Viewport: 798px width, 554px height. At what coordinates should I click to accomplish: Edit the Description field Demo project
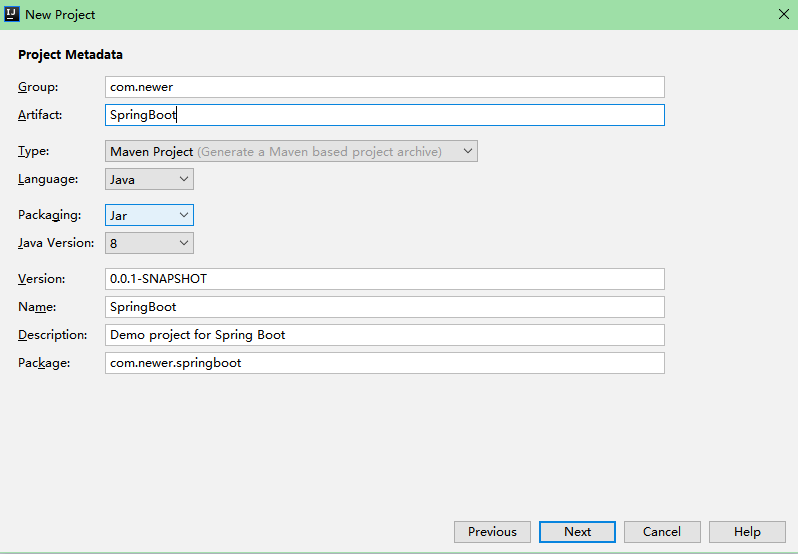tap(385, 335)
